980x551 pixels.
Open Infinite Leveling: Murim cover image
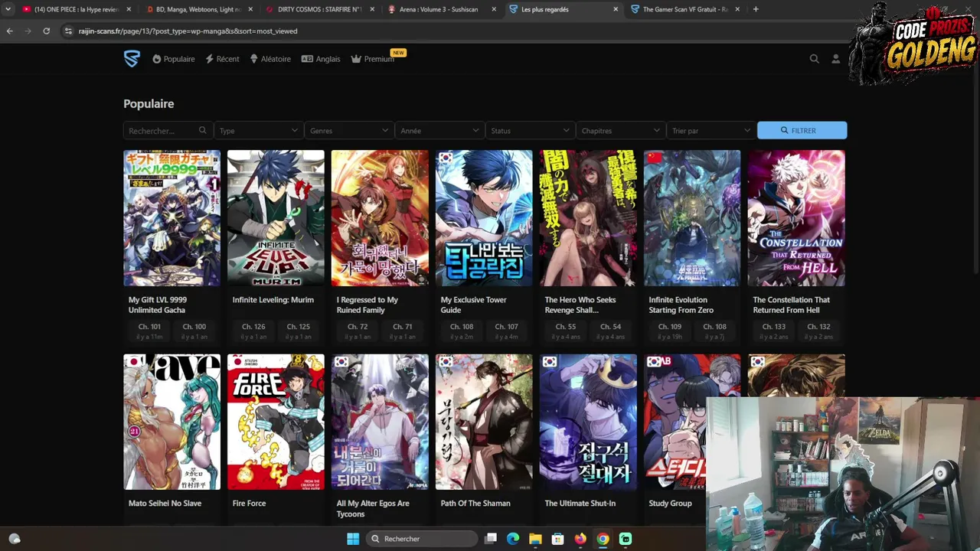[x=276, y=218]
